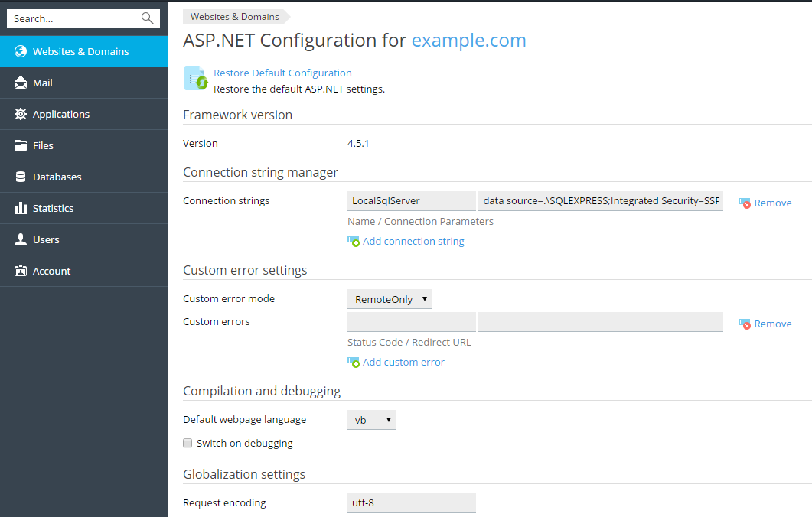This screenshot has width=812, height=517.
Task: Click the Applications gear icon
Action: click(20, 113)
